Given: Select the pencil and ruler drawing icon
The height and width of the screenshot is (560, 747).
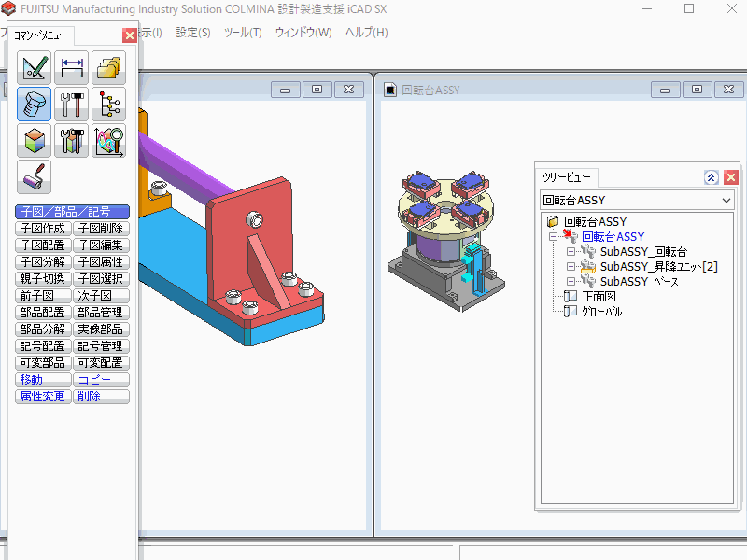Looking at the screenshot, I should point(35,68).
